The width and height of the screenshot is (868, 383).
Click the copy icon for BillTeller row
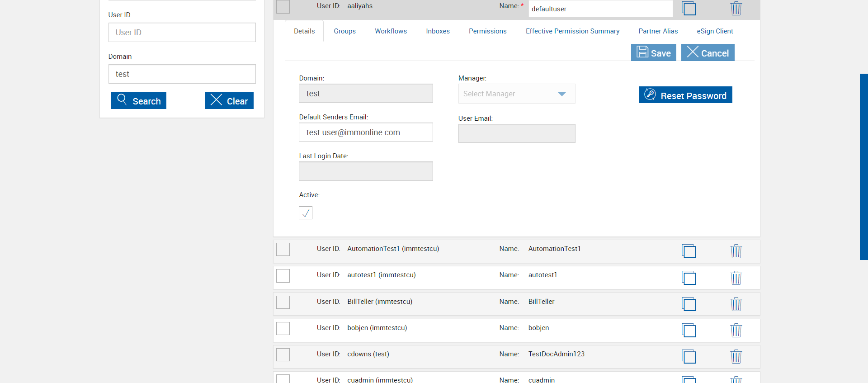click(x=689, y=304)
